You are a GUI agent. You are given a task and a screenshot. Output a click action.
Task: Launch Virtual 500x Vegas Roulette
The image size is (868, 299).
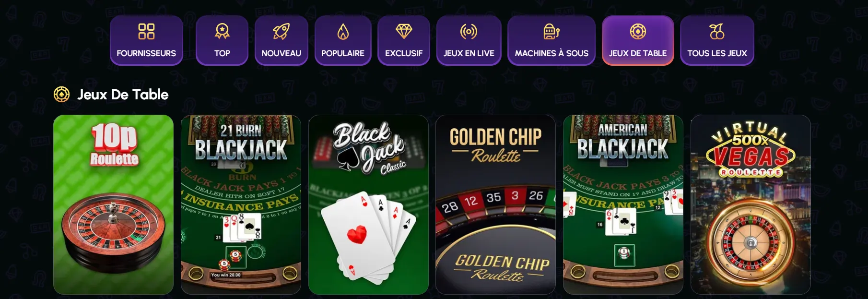click(x=751, y=204)
